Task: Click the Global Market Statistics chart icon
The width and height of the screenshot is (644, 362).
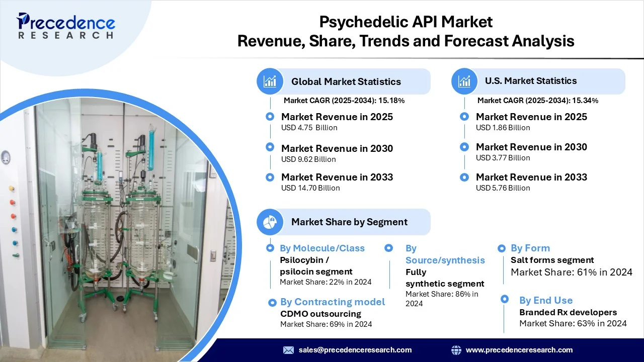Action: click(270, 81)
